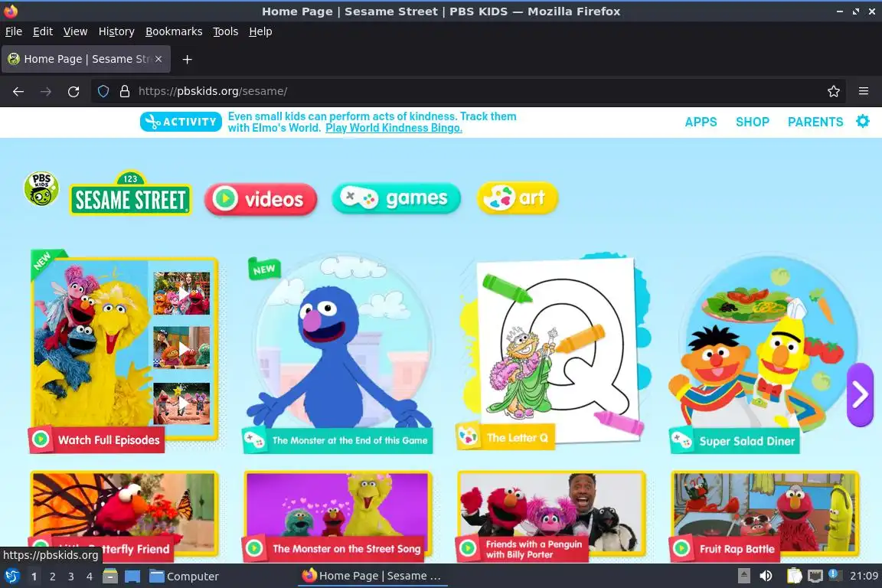The width and height of the screenshot is (882, 588).
Task: Click the show desktop icon in taskbar
Action: pyautogui.click(x=132, y=577)
